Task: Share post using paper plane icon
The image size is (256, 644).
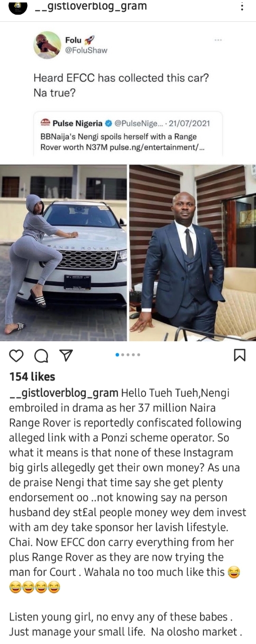Action: [x=66, y=356]
